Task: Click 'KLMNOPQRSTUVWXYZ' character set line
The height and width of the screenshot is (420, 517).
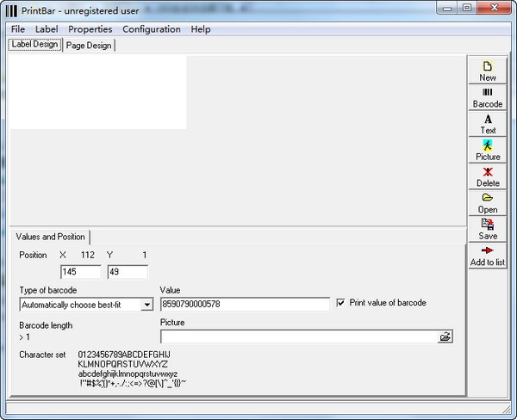Action: point(122,364)
